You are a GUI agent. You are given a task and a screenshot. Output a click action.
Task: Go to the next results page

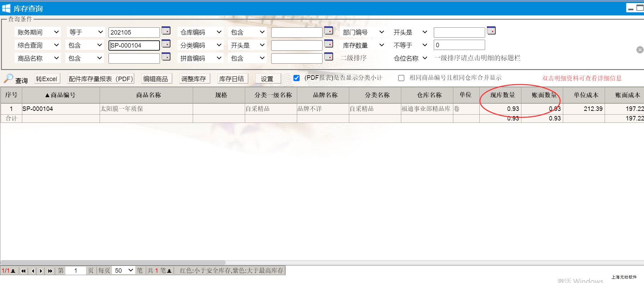(x=41, y=271)
